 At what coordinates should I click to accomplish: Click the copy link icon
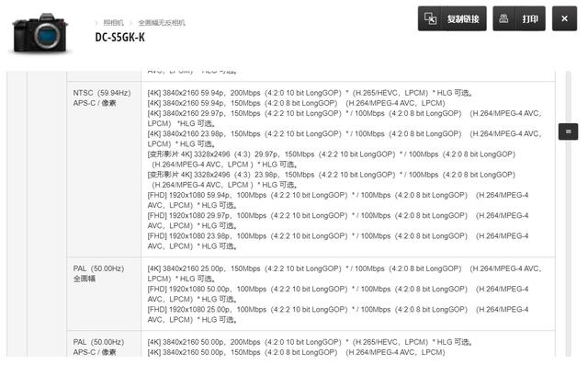tap(430, 18)
